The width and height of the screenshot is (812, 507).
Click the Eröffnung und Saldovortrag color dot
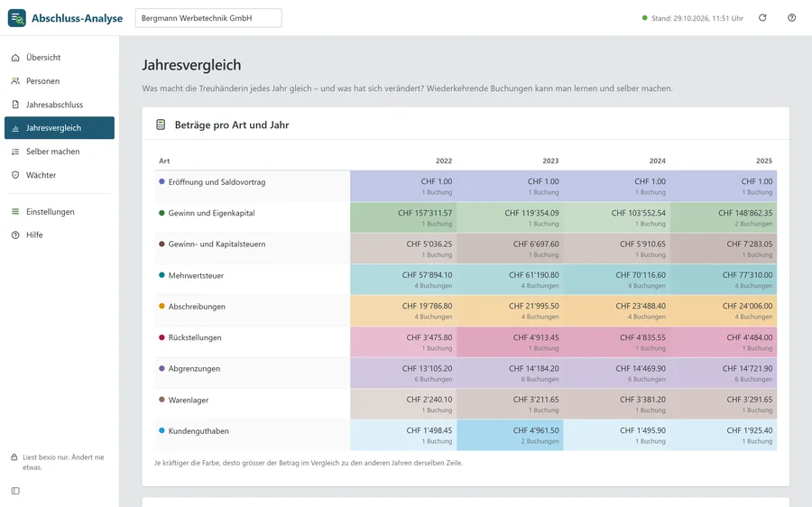pyautogui.click(x=161, y=181)
